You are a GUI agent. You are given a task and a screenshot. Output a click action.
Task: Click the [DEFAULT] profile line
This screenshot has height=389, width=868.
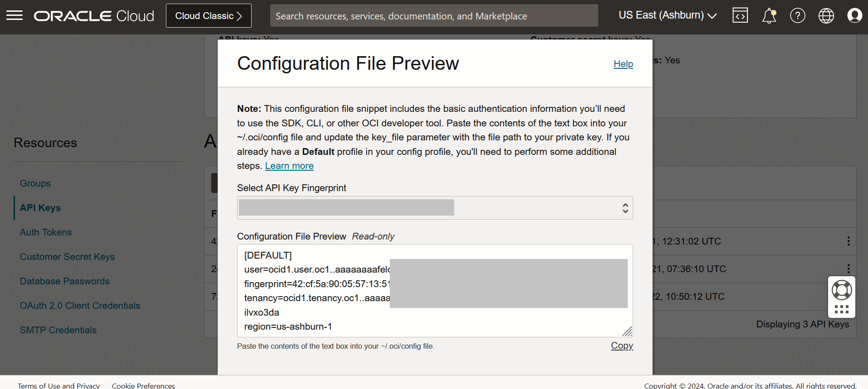click(x=268, y=255)
